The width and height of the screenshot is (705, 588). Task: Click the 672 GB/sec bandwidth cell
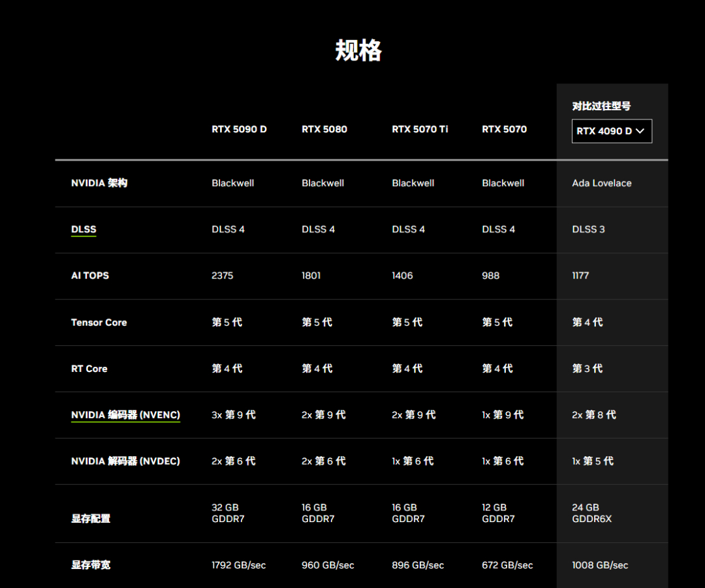[x=507, y=565]
